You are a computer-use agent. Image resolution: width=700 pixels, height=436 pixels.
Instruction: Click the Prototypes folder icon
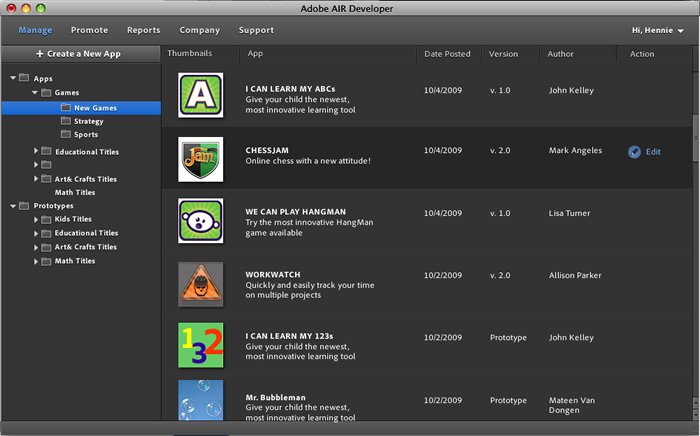24,206
